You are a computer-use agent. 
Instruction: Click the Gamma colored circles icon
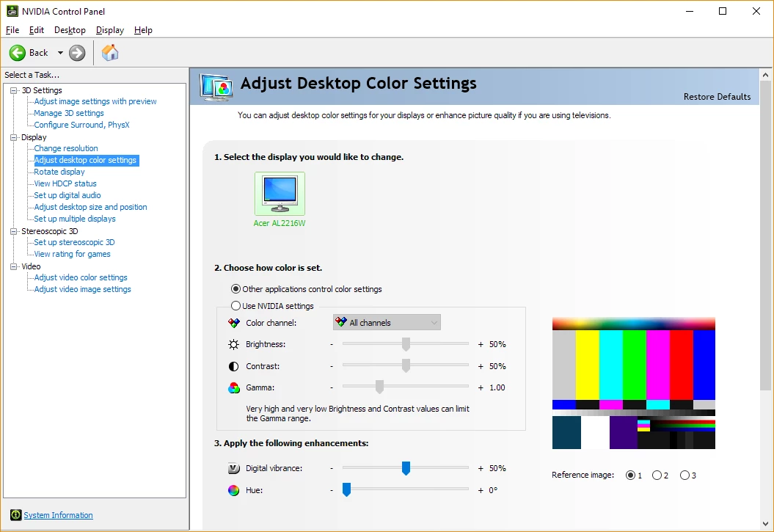233,388
